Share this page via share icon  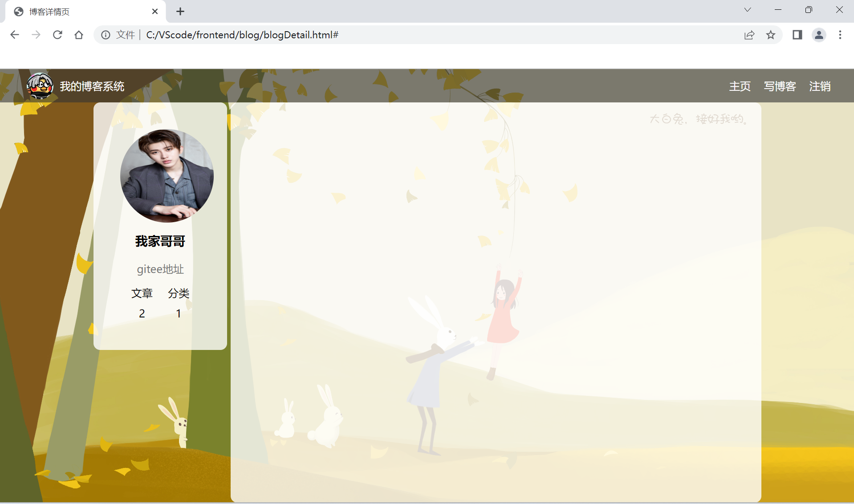click(x=749, y=35)
